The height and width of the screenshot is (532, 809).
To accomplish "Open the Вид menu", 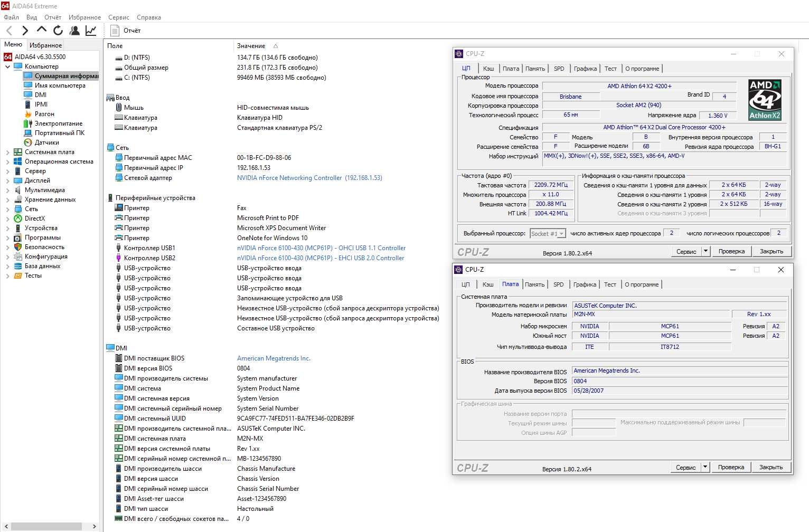I will [x=32, y=17].
